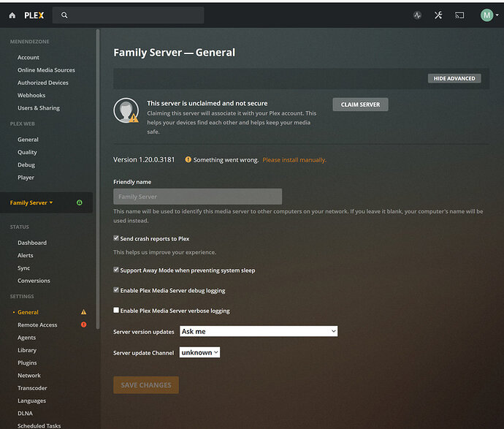
Task: Click the orange update warning icon by version
Action: point(188,159)
